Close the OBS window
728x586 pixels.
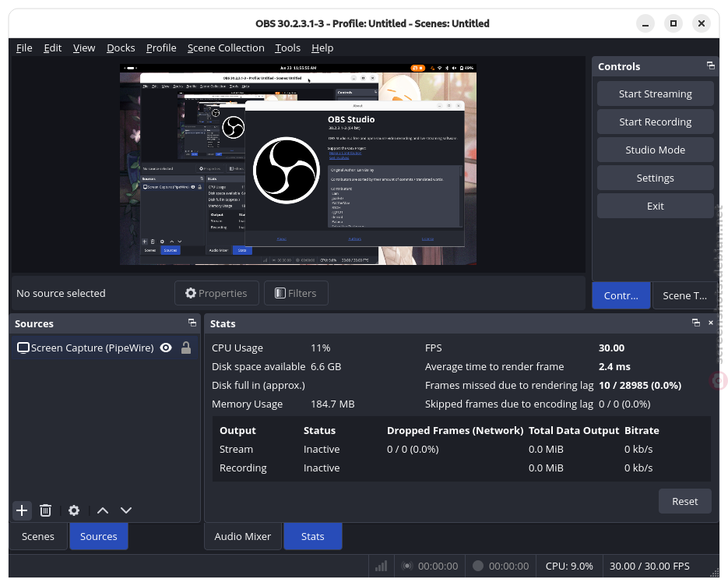click(702, 23)
